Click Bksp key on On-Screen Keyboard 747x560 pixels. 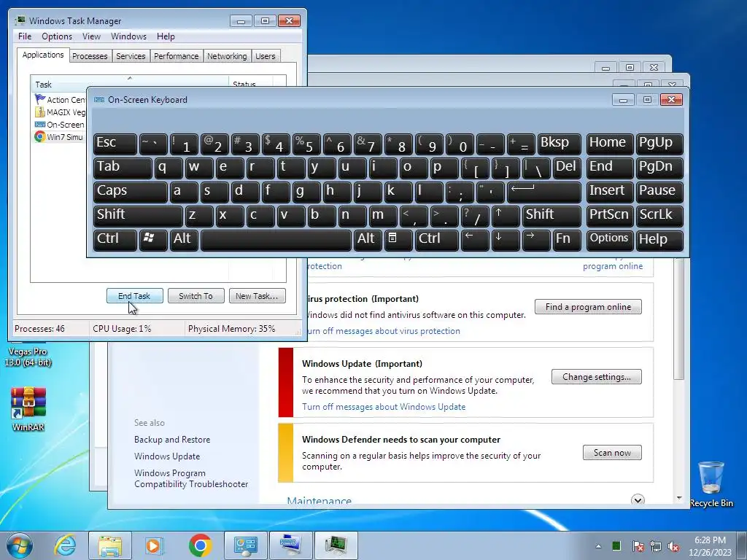pos(560,144)
